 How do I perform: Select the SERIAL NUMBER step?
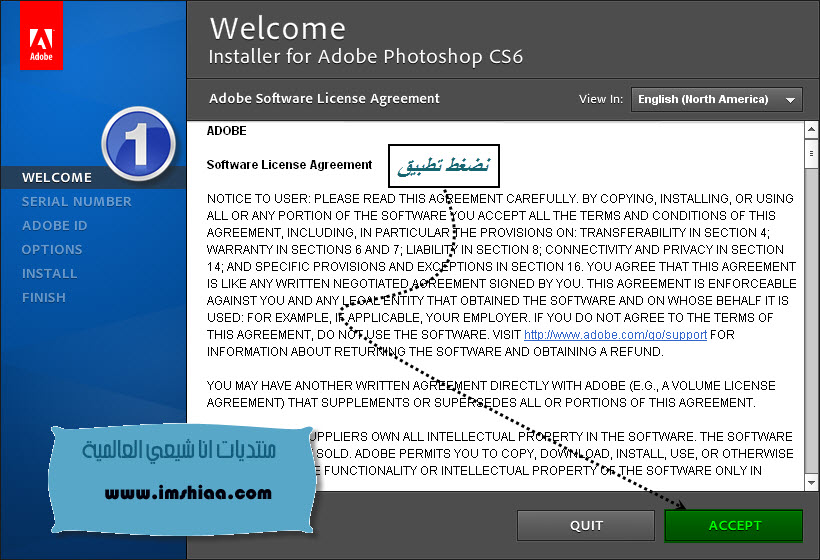coord(76,201)
